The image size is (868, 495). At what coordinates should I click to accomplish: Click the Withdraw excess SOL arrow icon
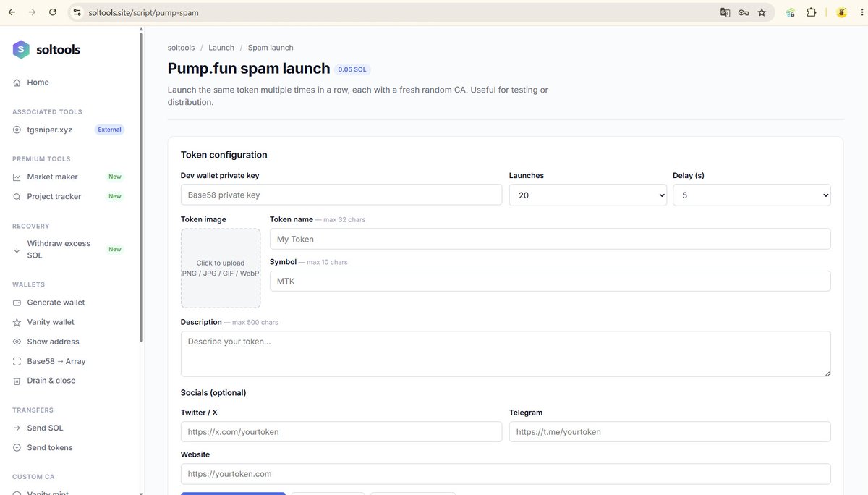click(x=17, y=250)
